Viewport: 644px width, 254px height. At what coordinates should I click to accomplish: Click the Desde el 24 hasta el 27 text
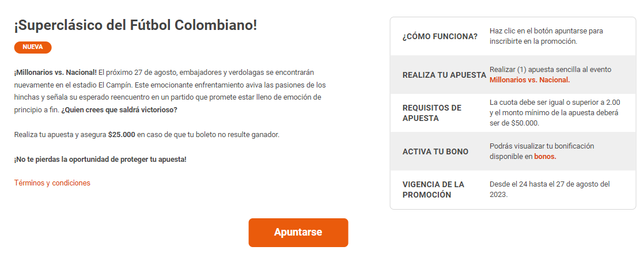point(549,184)
